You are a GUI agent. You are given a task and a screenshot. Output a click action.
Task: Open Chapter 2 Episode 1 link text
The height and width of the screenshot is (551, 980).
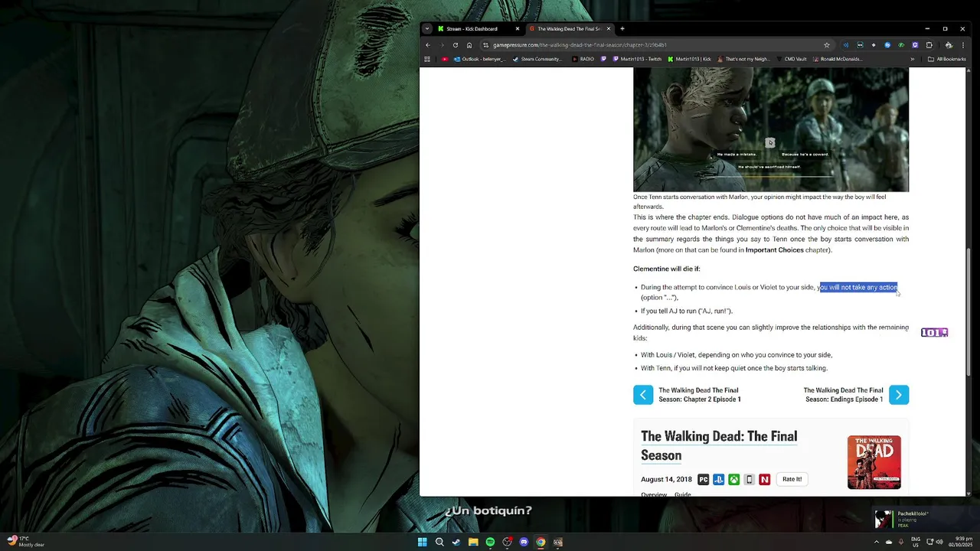tap(700, 395)
